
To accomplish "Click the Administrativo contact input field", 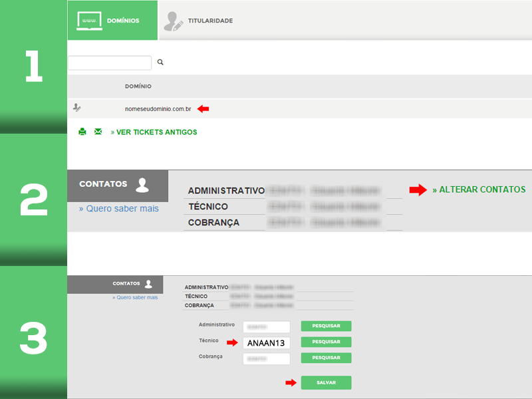I will [266, 327].
